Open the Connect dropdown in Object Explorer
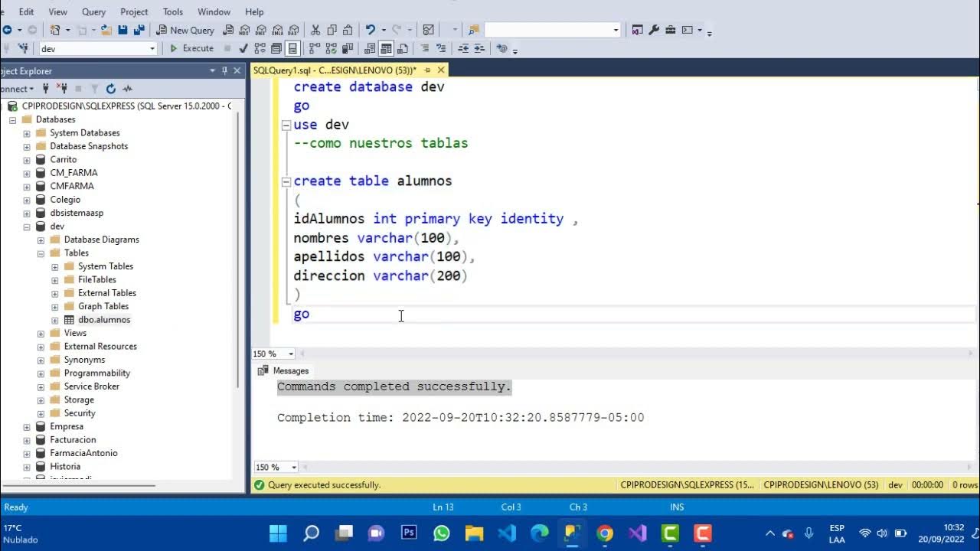 (x=17, y=89)
